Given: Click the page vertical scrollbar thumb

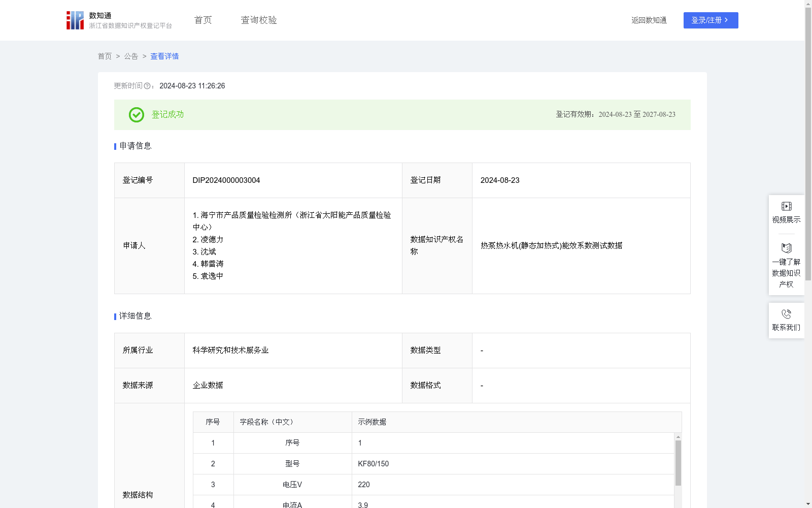Looking at the screenshot, I should click(808, 144).
